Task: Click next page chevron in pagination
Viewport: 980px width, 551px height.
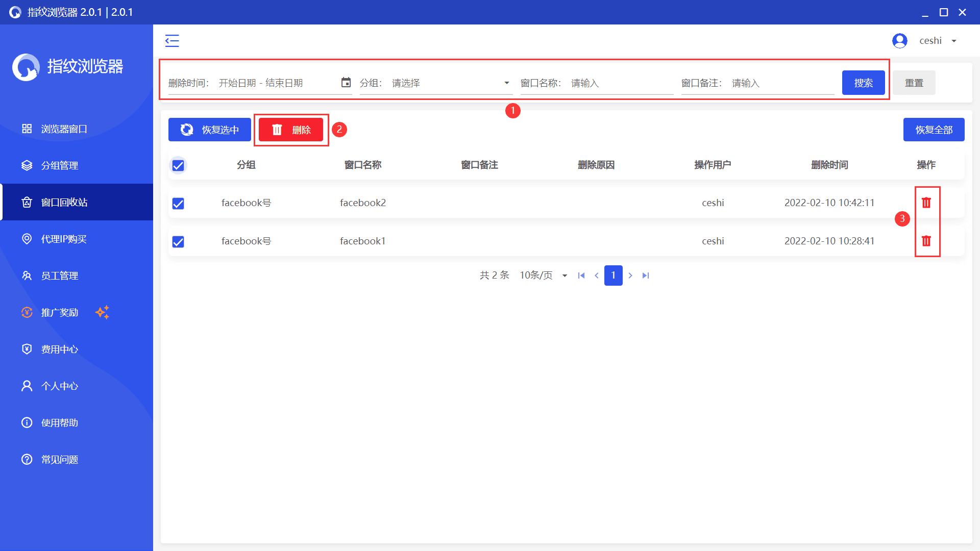Action: point(630,275)
